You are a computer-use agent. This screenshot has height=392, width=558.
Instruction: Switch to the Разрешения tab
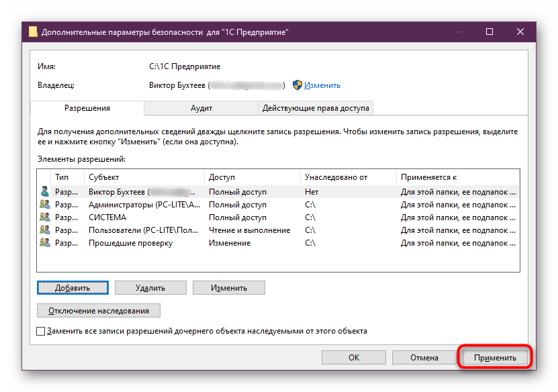[x=87, y=108]
